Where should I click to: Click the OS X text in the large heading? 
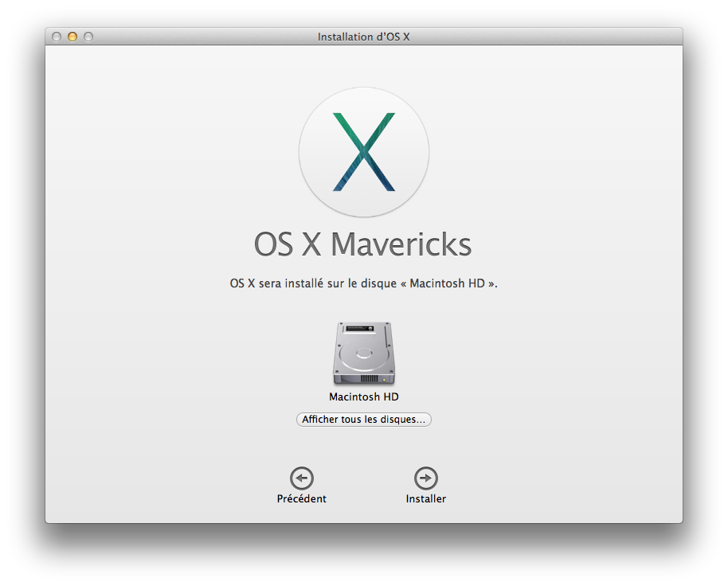coord(288,244)
